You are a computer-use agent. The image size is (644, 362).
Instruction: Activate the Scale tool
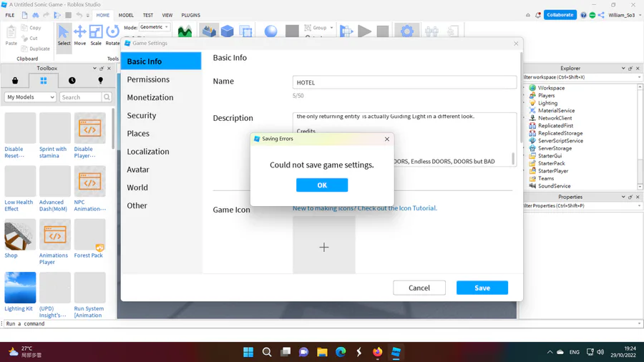coord(96,35)
